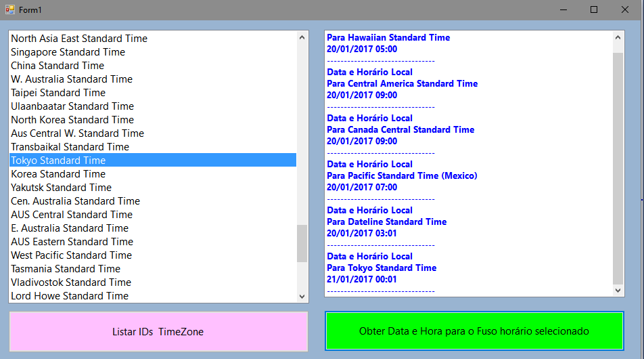
Task: Click Para Central America Standard Time text
Action: (x=402, y=83)
